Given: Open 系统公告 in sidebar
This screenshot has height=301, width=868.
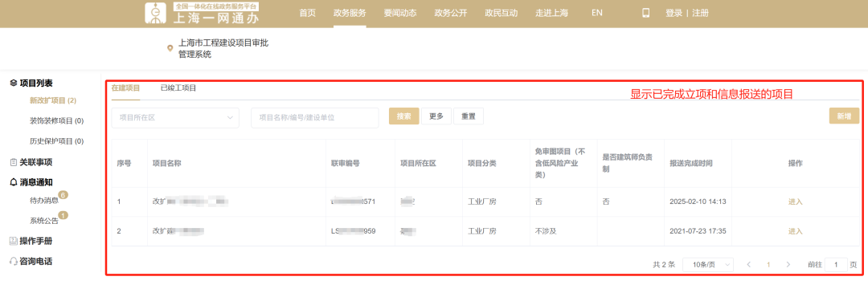Looking at the screenshot, I should (43, 221).
